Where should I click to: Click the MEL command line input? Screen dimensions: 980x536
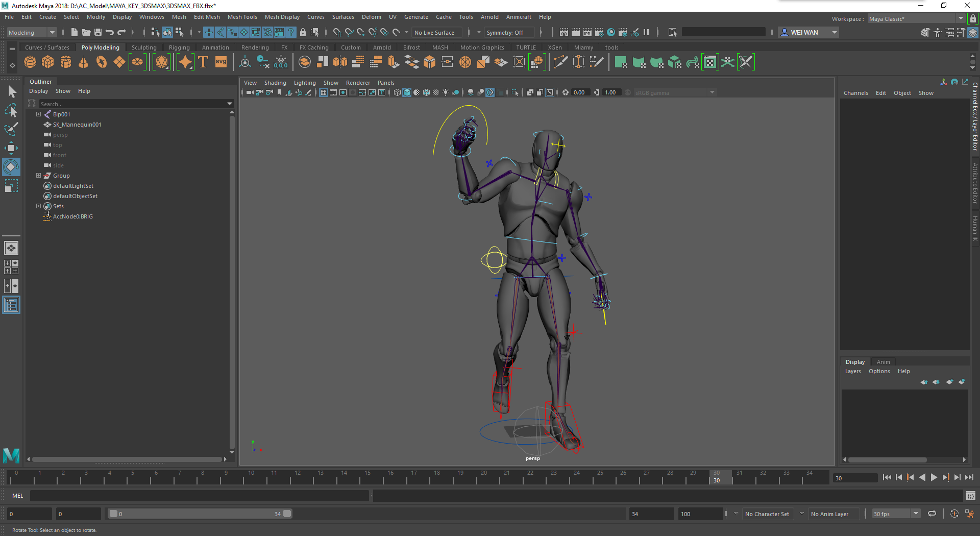199,496
